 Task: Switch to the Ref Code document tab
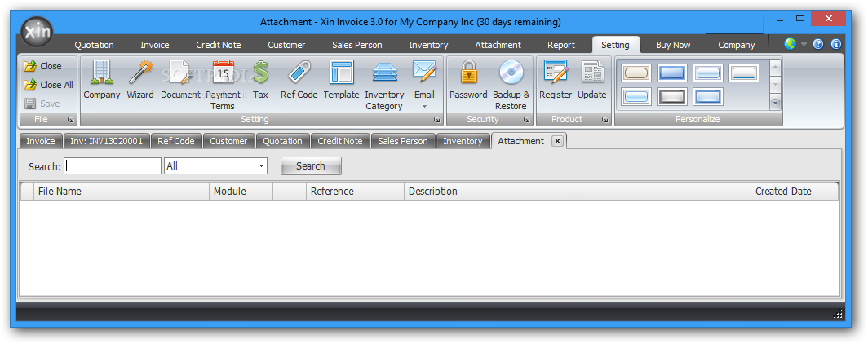tap(176, 141)
